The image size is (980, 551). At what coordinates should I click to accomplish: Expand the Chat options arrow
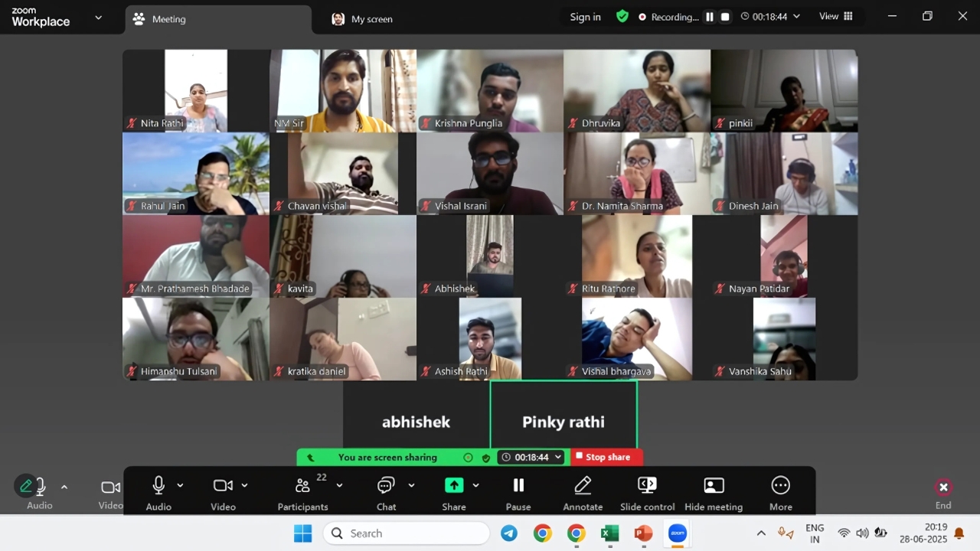411,485
